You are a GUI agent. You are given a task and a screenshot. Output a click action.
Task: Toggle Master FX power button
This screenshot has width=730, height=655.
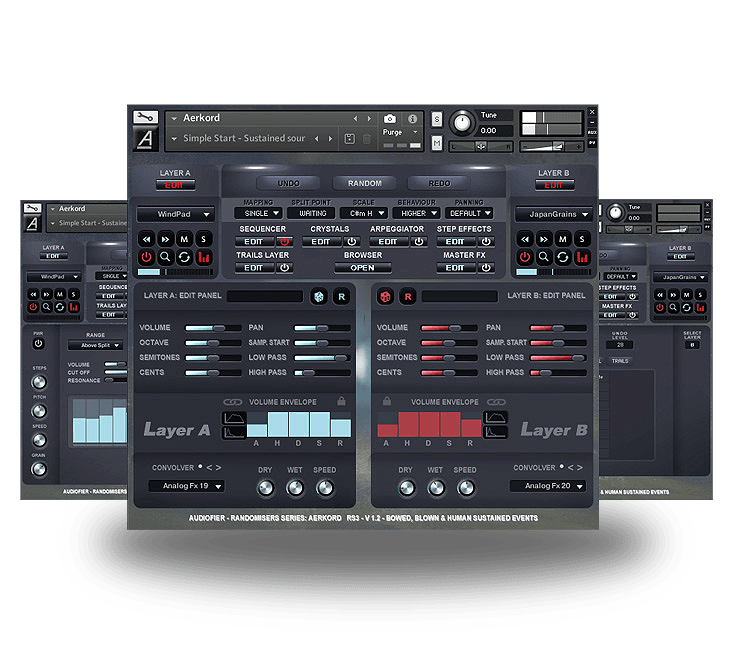pos(486,268)
